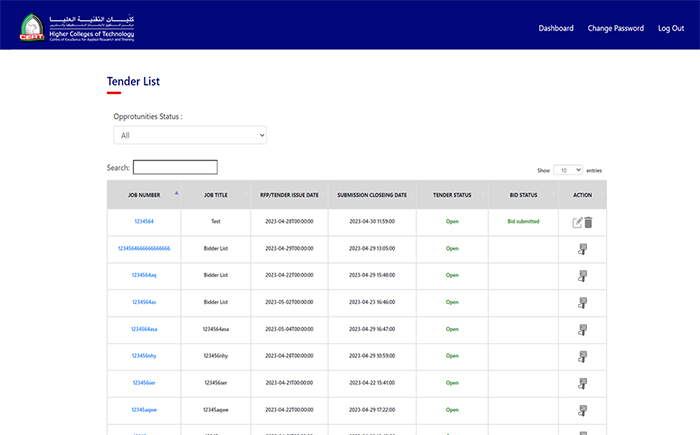Click issue date 2023-04-29T00:00:00

point(289,248)
